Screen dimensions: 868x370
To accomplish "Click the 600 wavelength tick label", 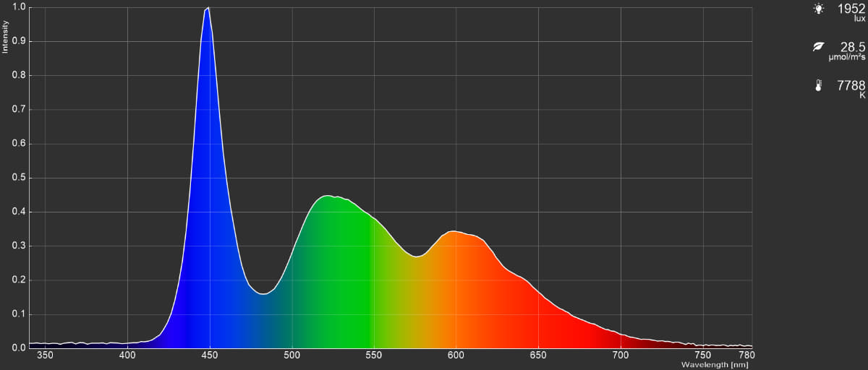I will click(456, 356).
